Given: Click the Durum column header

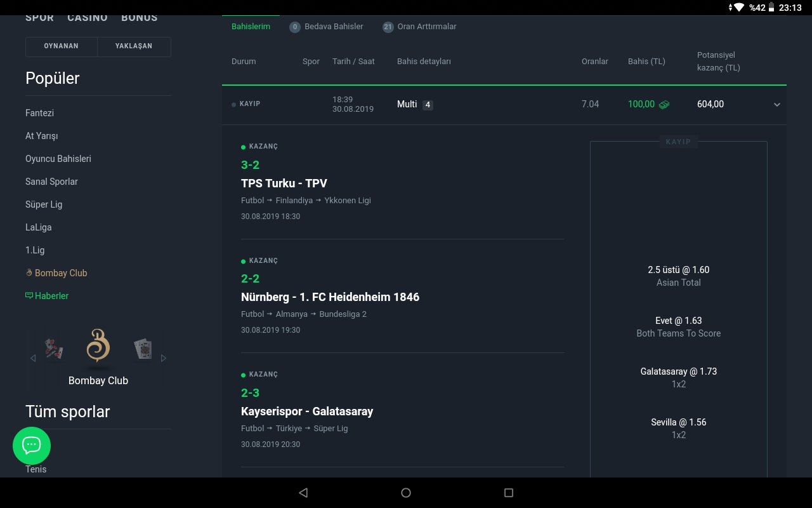Looking at the screenshot, I should [244, 62].
